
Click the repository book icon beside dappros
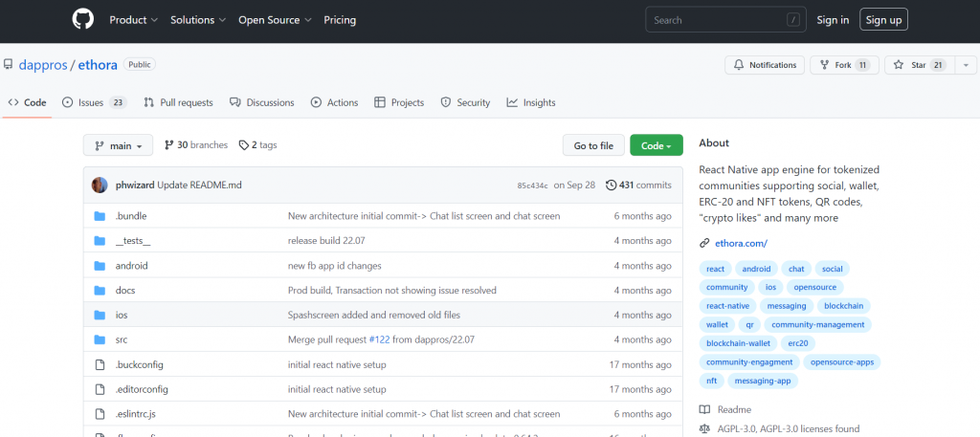[8, 64]
